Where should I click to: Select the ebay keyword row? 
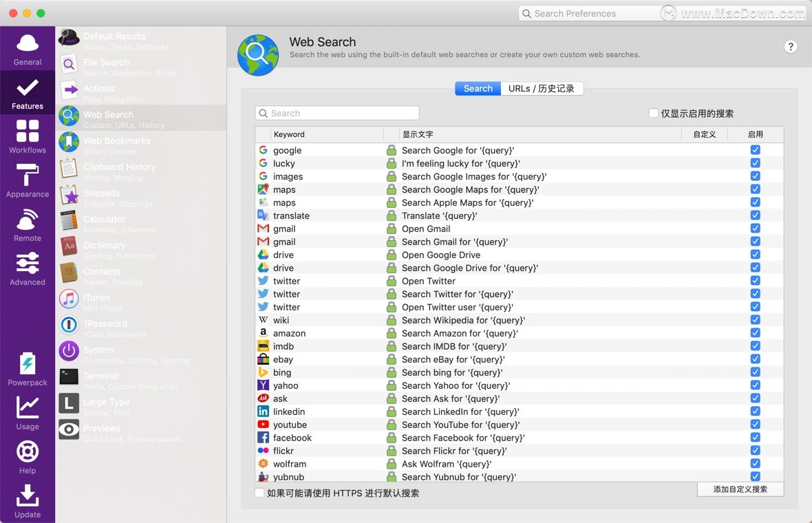point(520,359)
